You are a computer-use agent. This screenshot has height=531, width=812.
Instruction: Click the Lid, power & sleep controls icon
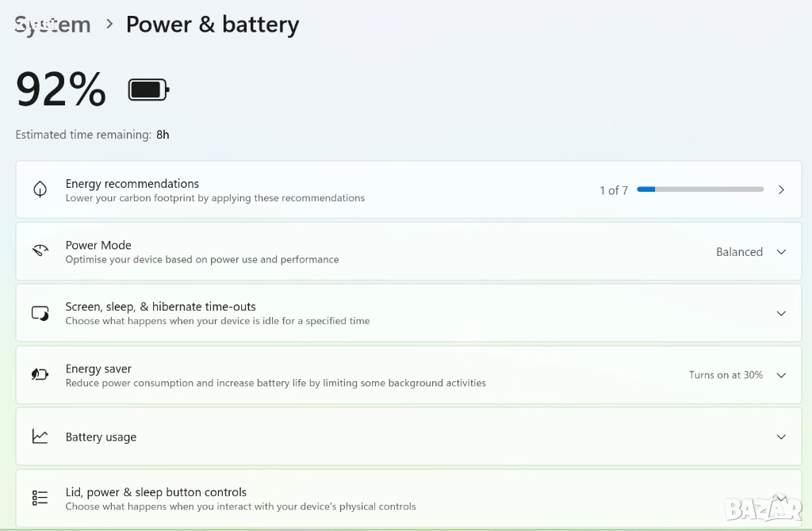tap(40, 498)
